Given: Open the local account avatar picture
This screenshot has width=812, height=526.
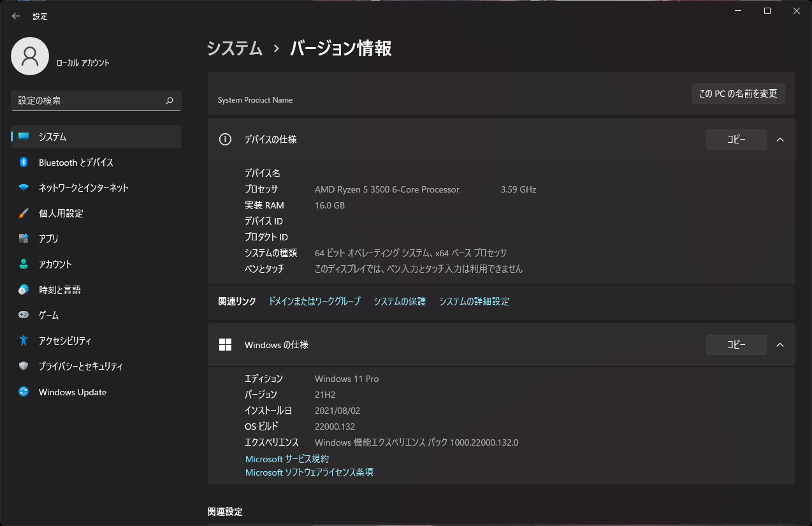Looking at the screenshot, I should [x=30, y=56].
